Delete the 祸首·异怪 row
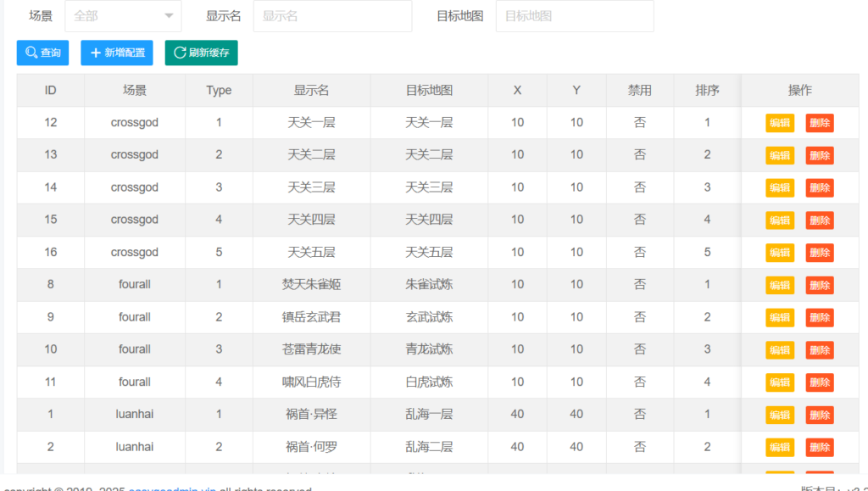The width and height of the screenshot is (868, 491). [x=820, y=415]
